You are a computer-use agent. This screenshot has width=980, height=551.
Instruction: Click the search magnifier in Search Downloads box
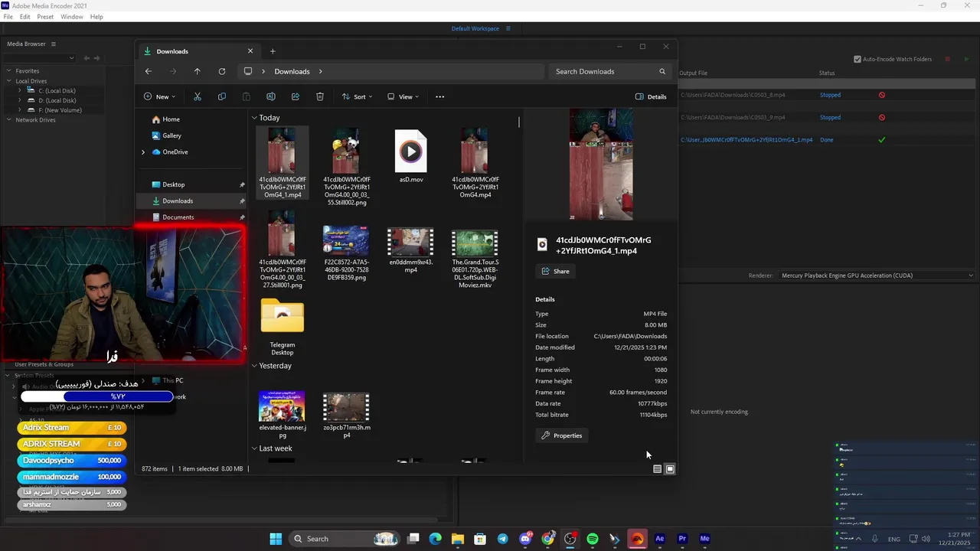[x=662, y=71]
